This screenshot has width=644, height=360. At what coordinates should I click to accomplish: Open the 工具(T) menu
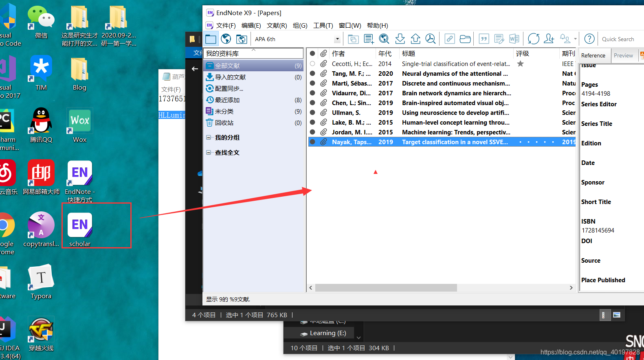coord(323,25)
